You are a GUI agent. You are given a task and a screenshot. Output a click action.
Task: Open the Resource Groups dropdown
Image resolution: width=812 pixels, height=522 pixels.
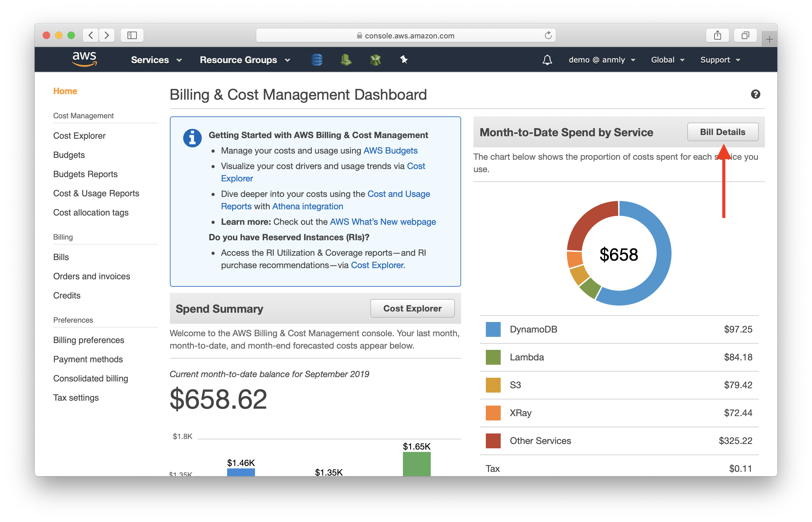coord(244,60)
